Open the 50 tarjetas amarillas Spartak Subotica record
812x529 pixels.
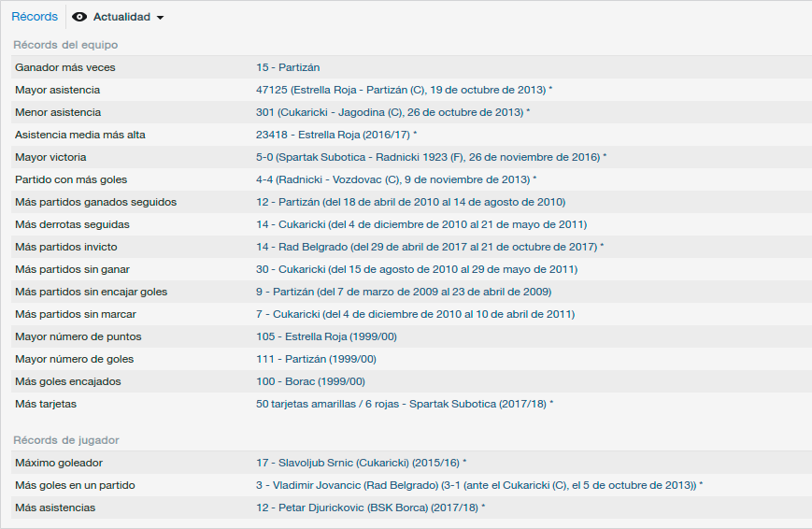[405, 404]
